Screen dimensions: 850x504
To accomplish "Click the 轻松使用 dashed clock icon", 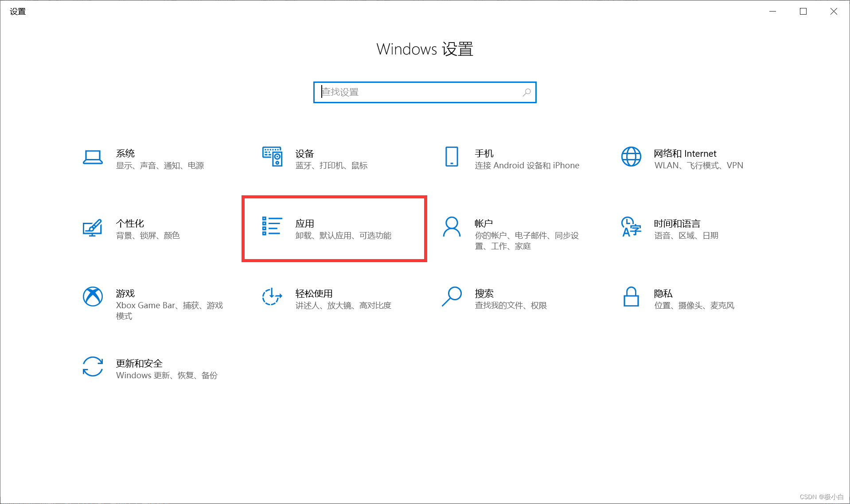I will [272, 297].
